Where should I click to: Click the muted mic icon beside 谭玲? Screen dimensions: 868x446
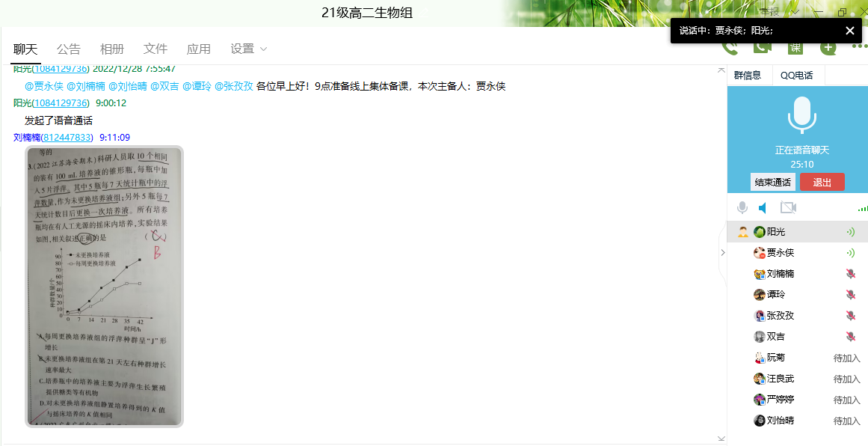(851, 295)
